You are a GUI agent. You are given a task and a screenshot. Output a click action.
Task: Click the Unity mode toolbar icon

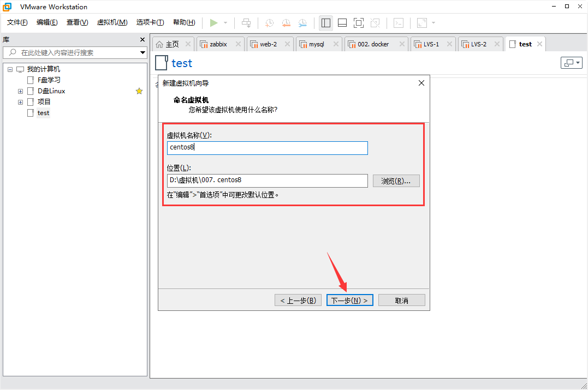[375, 23]
